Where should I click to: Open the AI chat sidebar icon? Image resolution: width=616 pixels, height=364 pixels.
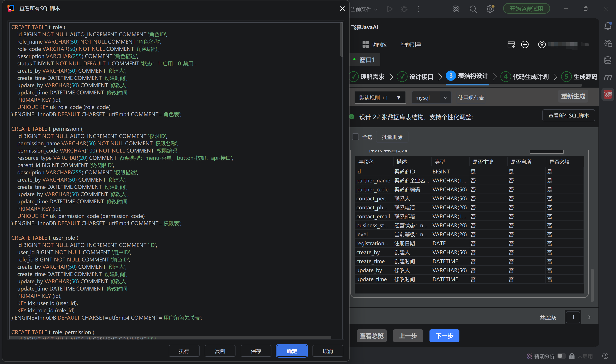pyautogui.click(x=608, y=44)
